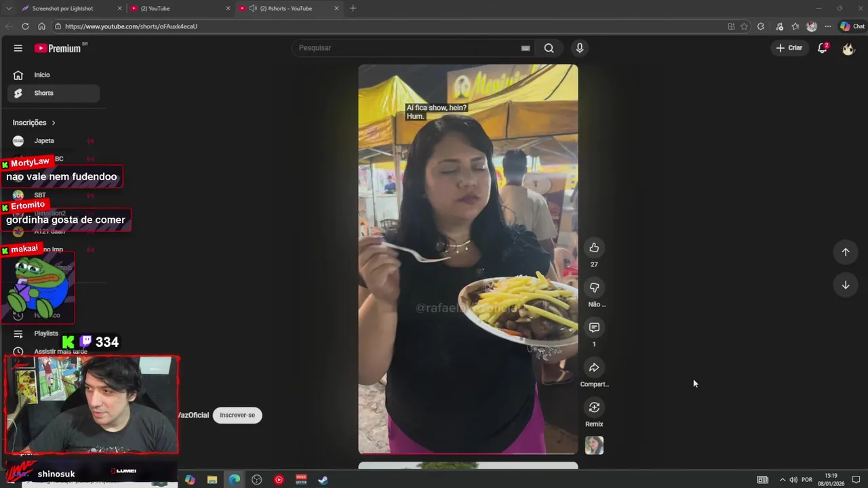Screen dimensions: 868x488
Task: Close the (2) YouTube tab
Action: (x=229, y=8)
